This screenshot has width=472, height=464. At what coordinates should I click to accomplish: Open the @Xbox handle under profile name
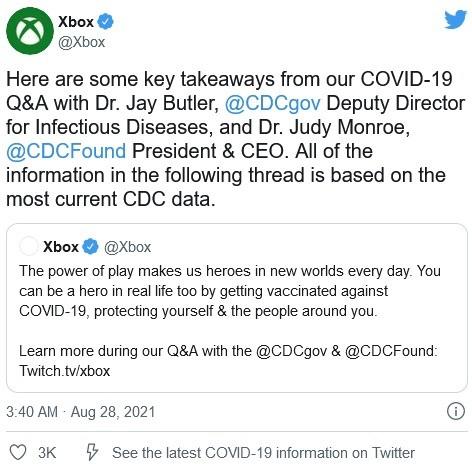tap(82, 42)
